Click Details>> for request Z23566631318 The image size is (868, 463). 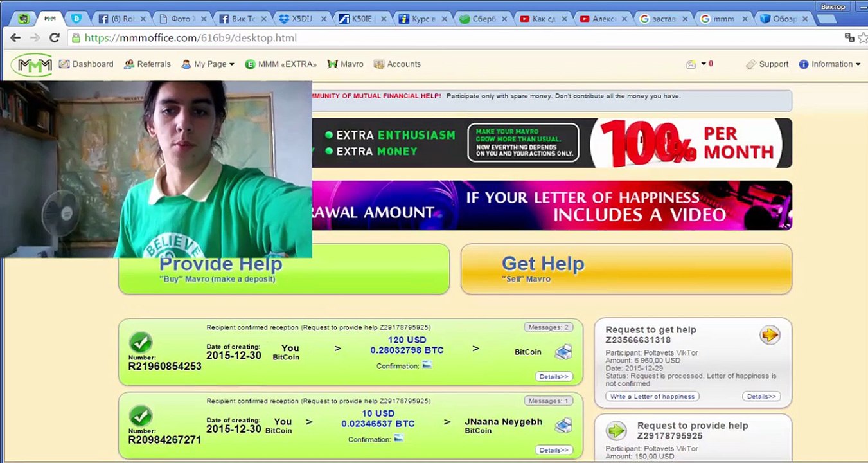pyautogui.click(x=761, y=396)
